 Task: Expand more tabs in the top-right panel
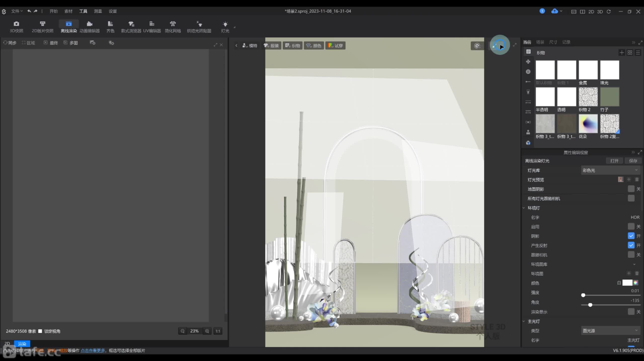[633, 42]
